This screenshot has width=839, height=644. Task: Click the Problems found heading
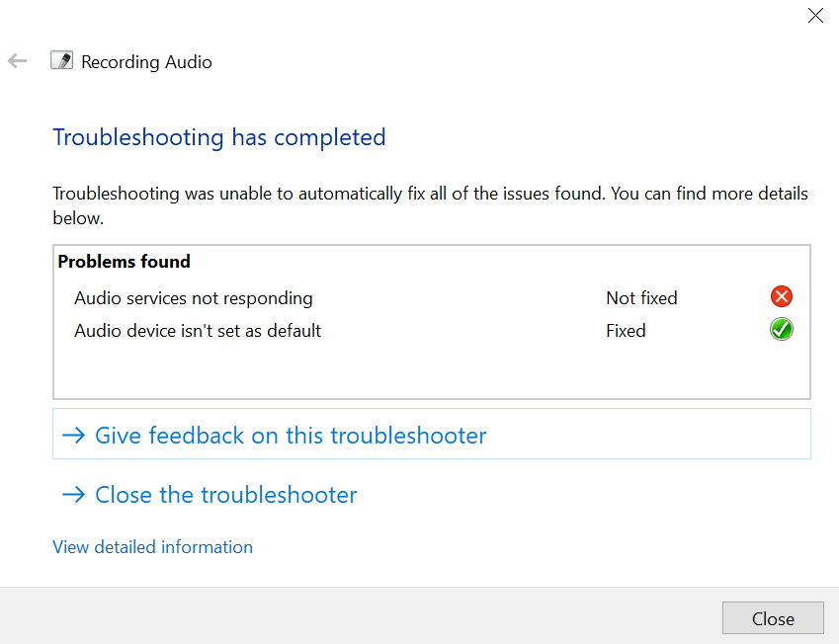pos(125,262)
